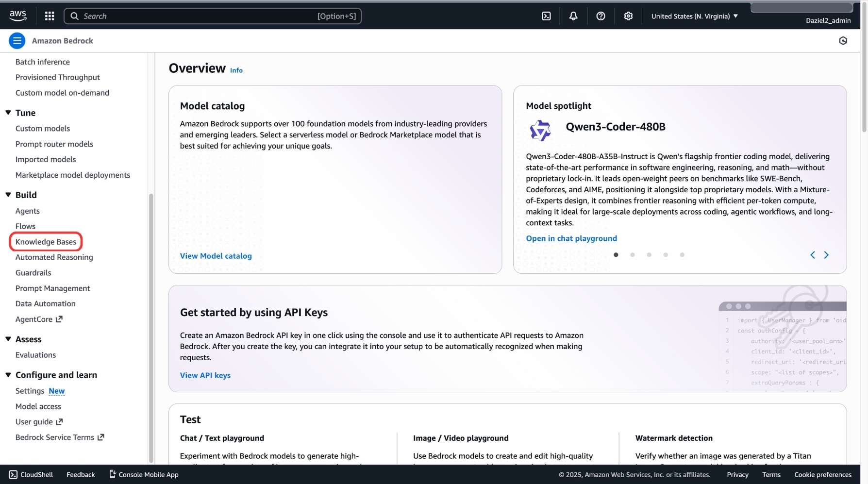868x484 pixels.
Task: Open the United States (N. Virginia) region selector
Action: (x=694, y=16)
